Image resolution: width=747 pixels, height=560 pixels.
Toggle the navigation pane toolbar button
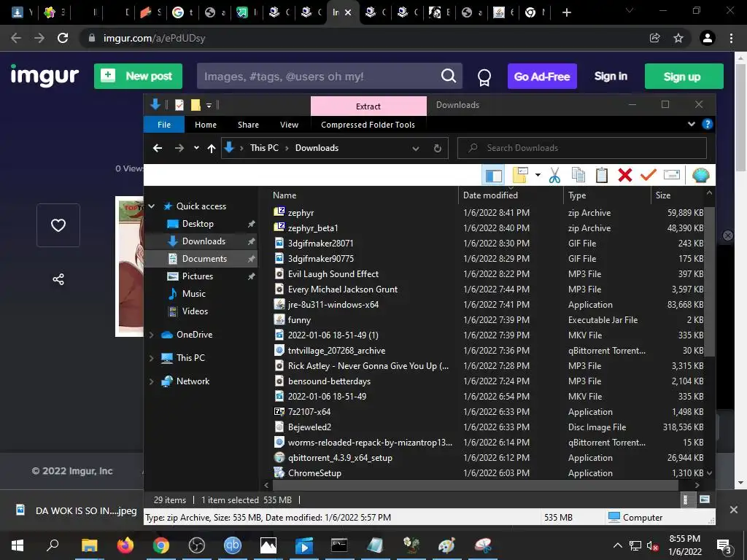[x=494, y=175]
